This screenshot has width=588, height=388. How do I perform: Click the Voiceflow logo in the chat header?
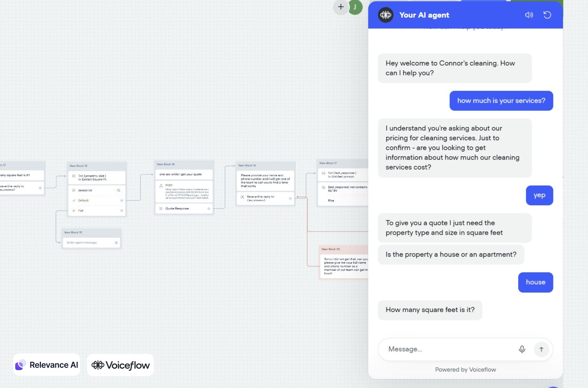pyautogui.click(x=386, y=15)
